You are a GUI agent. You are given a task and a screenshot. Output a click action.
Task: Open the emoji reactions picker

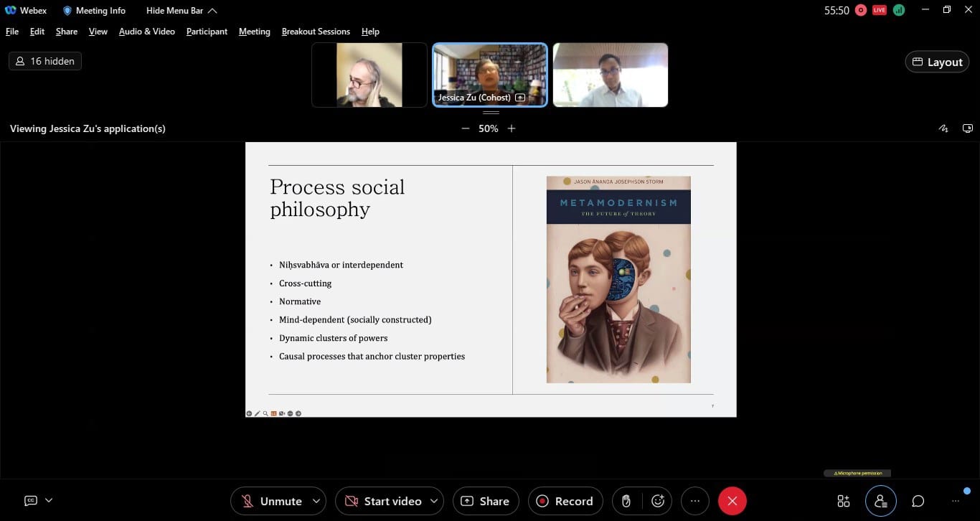click(x=658, y=501)
